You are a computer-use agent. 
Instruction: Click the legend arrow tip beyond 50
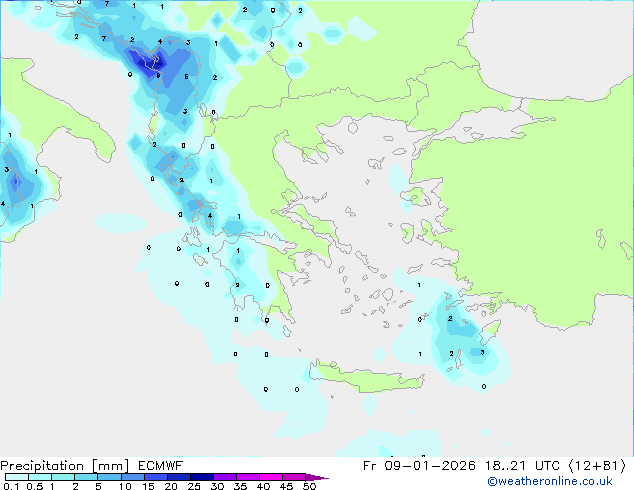(317, 477)
